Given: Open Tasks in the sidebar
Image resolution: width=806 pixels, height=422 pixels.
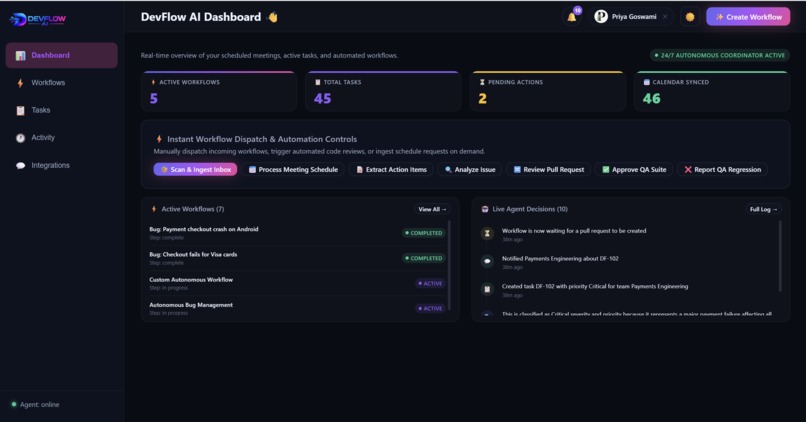Looking at the screenshot, I should click(62, 110).
